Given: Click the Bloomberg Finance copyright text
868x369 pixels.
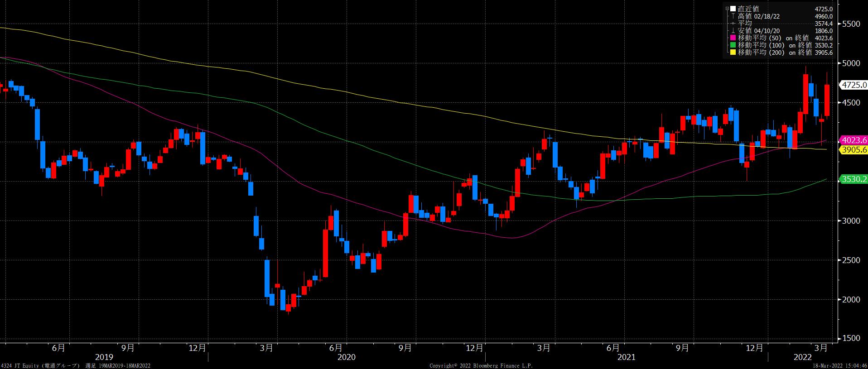Looking at the screenshot, I should coord(481,365).
